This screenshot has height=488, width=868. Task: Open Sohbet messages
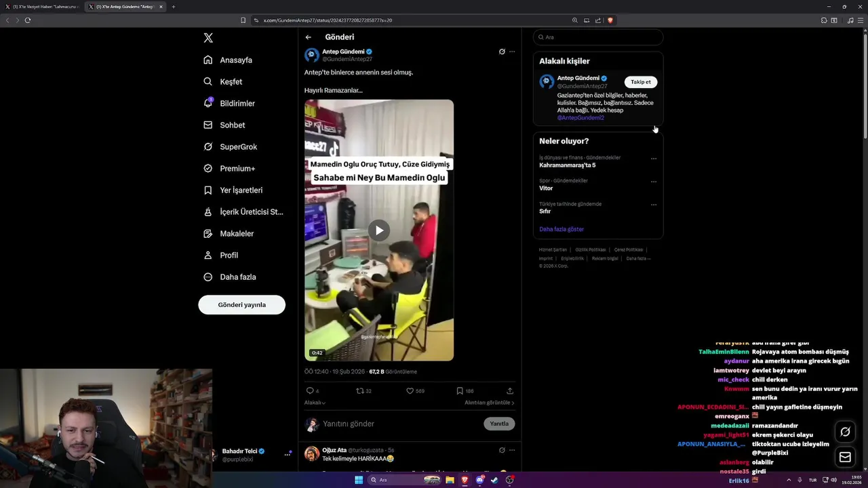tap(224, 125)
